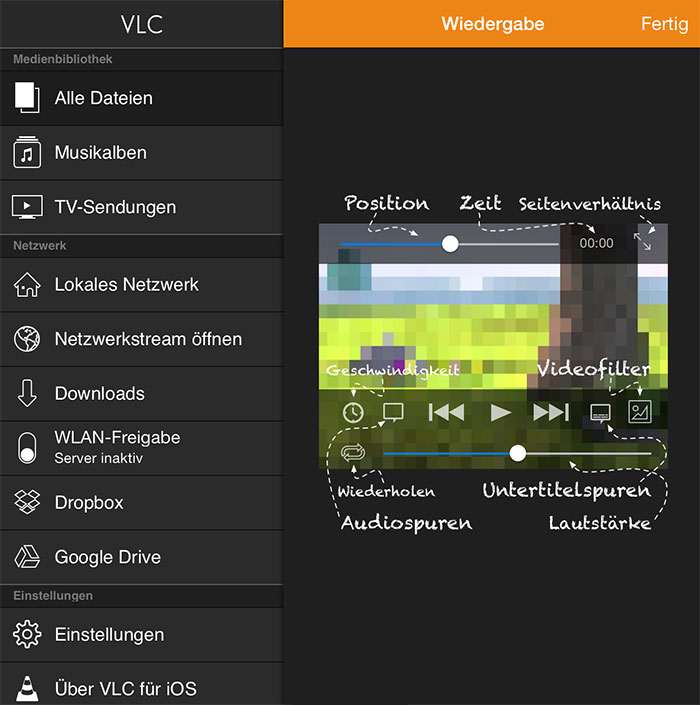Viewport: 700px width, 705px height.
Task: Open the video filter icon
Action: point(640,412)
